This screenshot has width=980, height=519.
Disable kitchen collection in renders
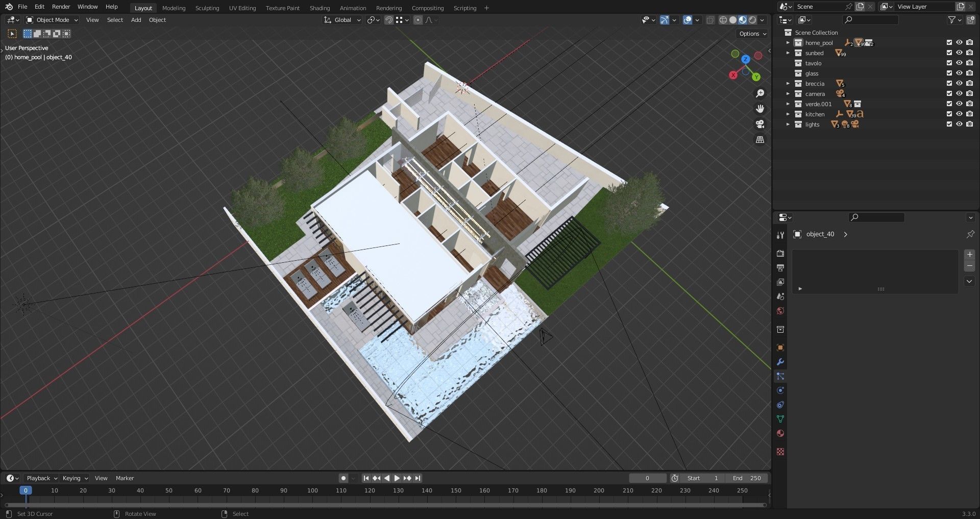coord(970,114)
